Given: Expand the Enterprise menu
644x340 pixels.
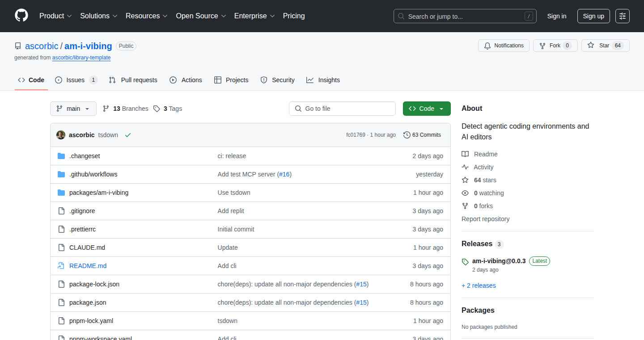Looking at the screenshot, I should [254, 16].
